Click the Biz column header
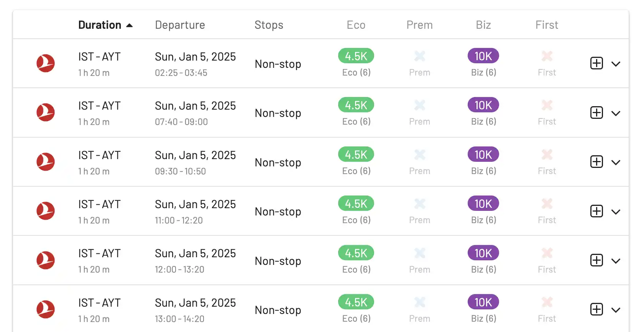Viewport: 644px width, 332px height. 483,25
